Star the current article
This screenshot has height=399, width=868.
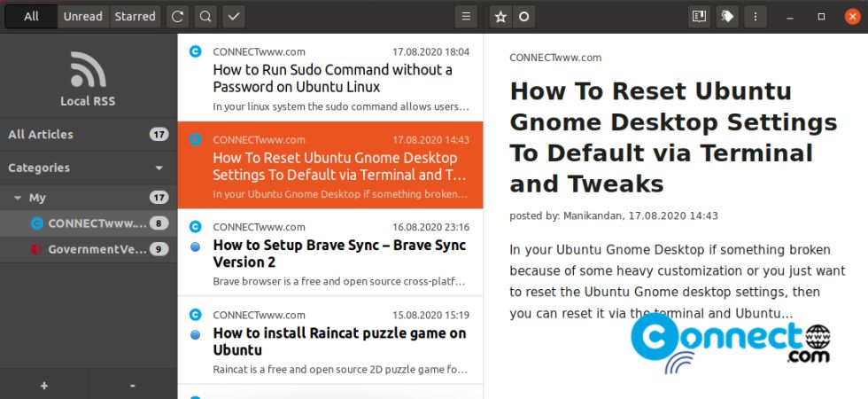500,17
